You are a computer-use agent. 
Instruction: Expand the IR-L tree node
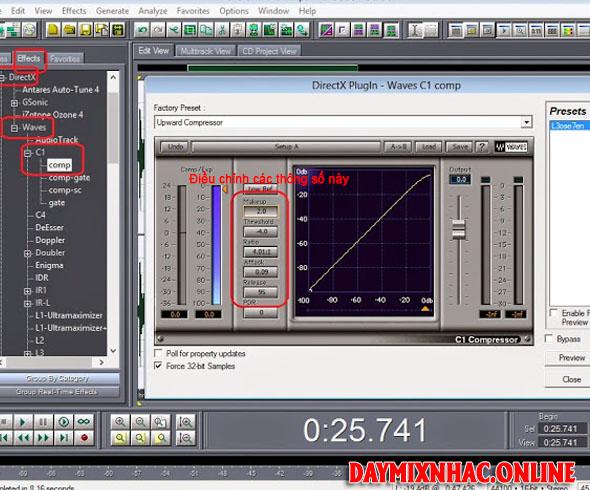click(x=27, y=303)
